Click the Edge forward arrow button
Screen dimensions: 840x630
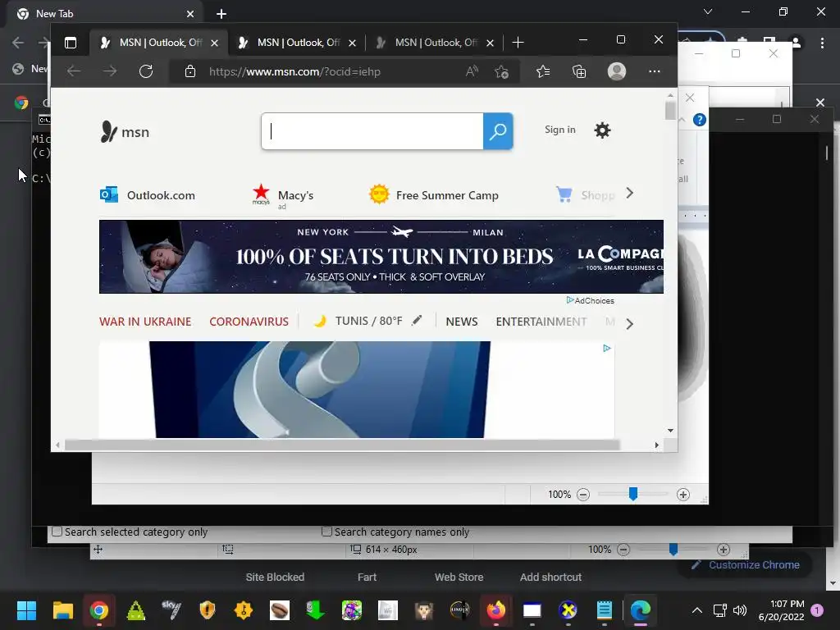110,71
